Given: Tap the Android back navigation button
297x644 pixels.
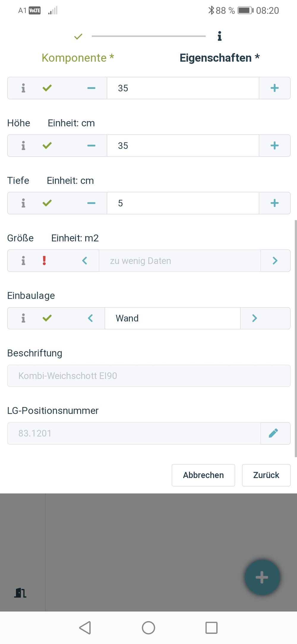Looking at the screenshot, I should coord(85,628).
